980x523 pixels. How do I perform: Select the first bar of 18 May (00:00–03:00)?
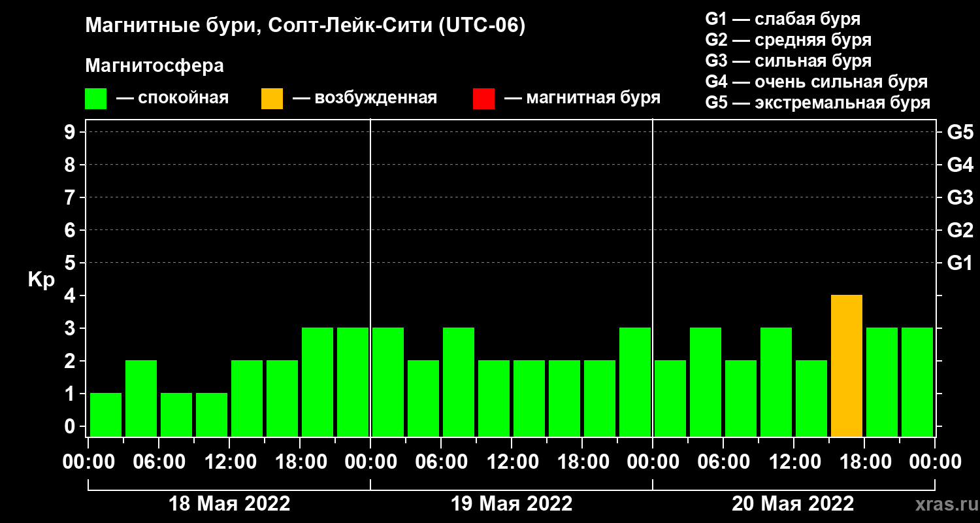(106, 415)
